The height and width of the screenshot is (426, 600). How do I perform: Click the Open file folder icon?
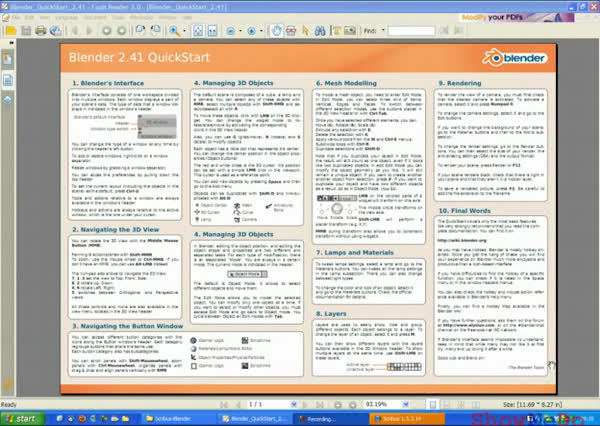tap(11, 31)
